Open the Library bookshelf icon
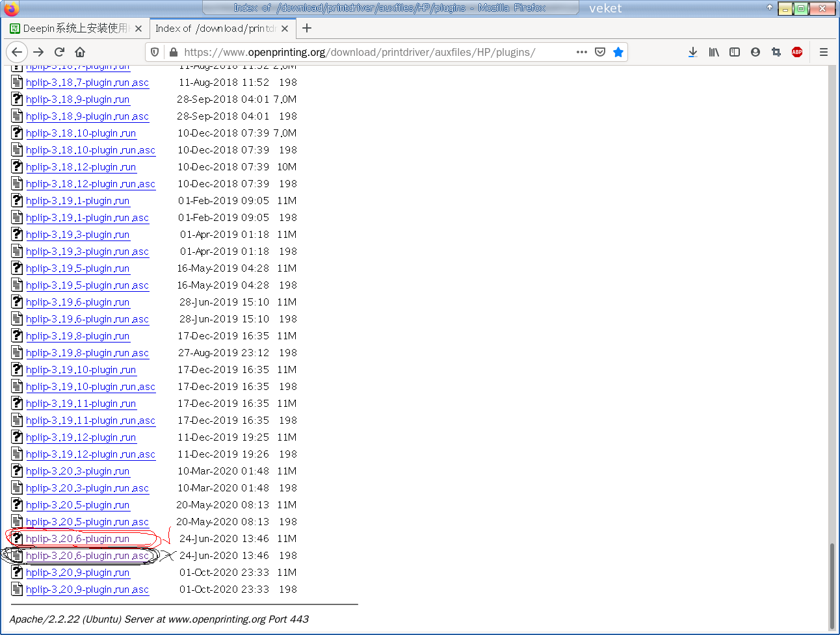Viewport: 840px width, 635px height. tap(714, 52)
